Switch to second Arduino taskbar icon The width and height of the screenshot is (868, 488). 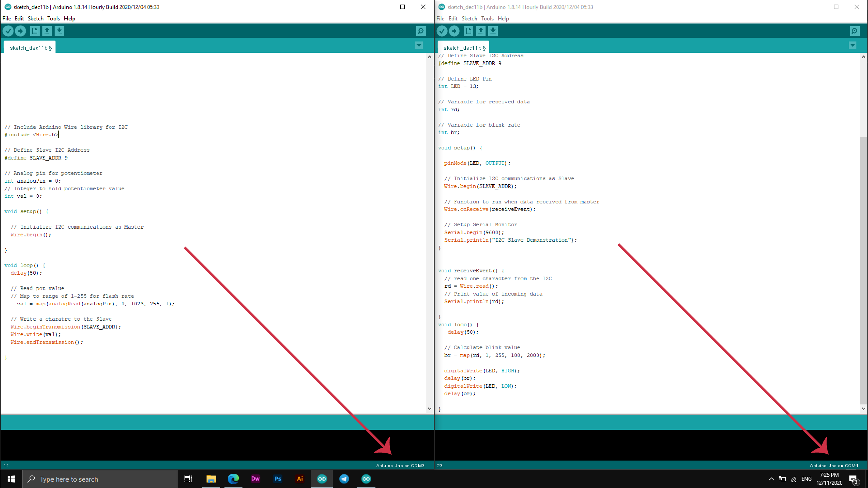tap(366, 479)
